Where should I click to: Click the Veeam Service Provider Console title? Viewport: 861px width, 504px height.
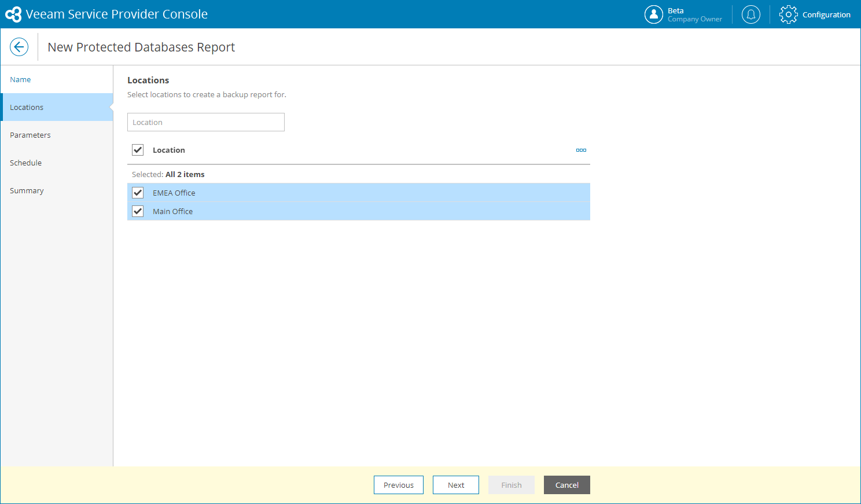[x=117, y=14]
